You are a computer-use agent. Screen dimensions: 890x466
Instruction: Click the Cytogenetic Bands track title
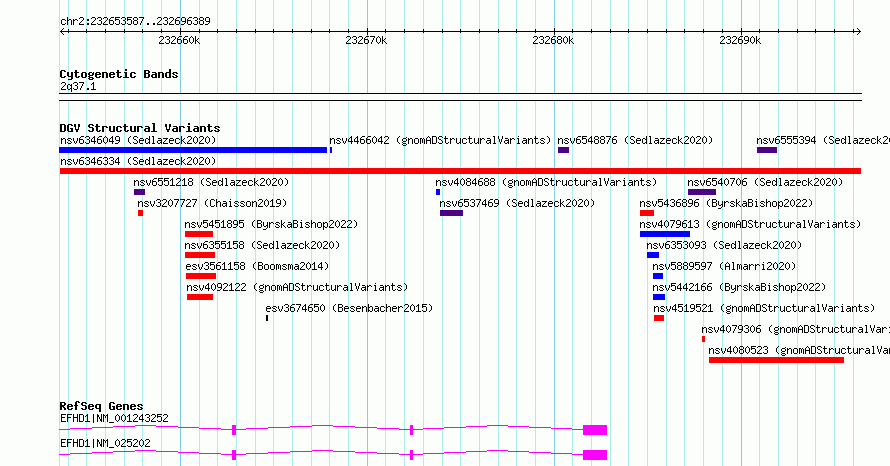pyautogui.click(x=119, y=74)
